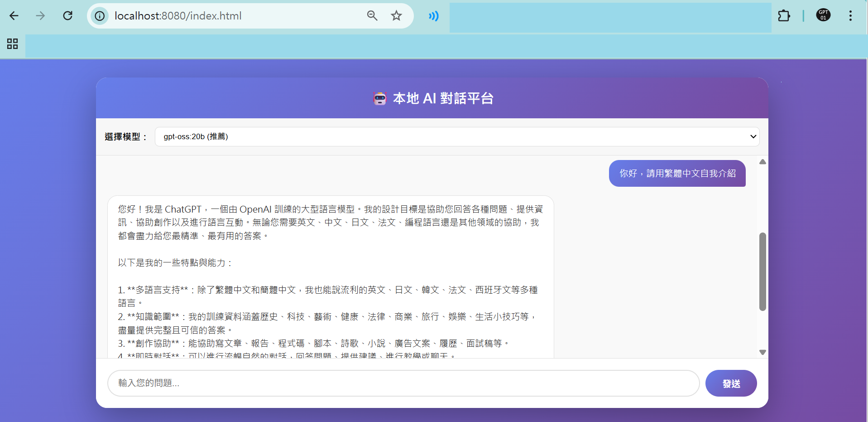
Task: Click the user message bubble 你好
Action: (676, 173)
